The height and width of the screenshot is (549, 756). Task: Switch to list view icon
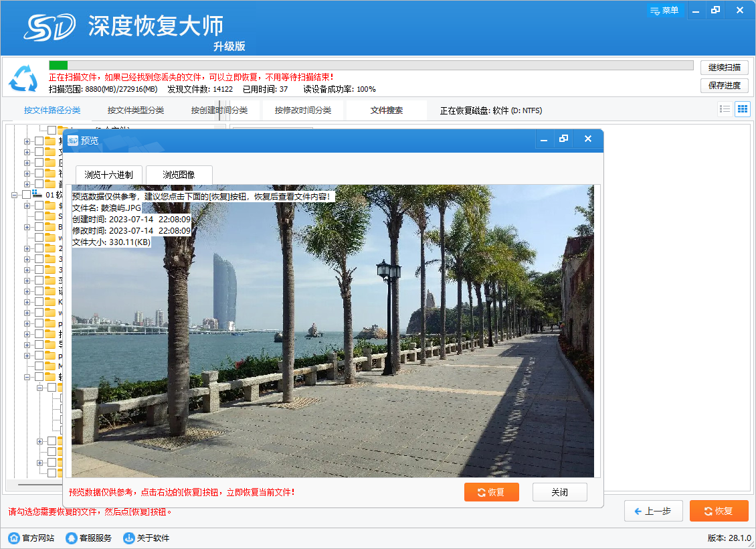coord(725,109)
